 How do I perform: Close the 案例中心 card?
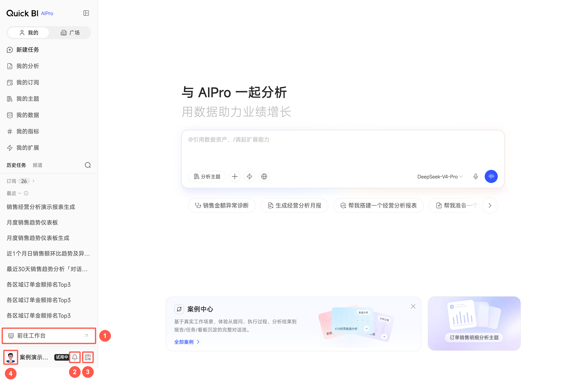pyautogui.click(x=413, y=306)
